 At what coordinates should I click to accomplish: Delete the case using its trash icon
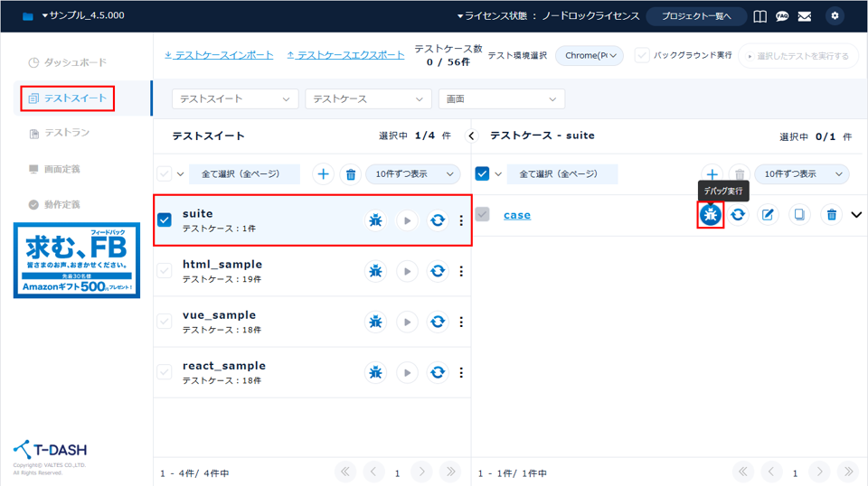(x=831, y=215)
